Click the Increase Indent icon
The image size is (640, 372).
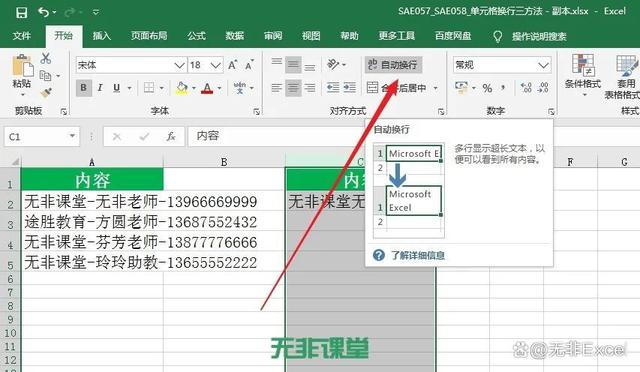coord(349,87)
